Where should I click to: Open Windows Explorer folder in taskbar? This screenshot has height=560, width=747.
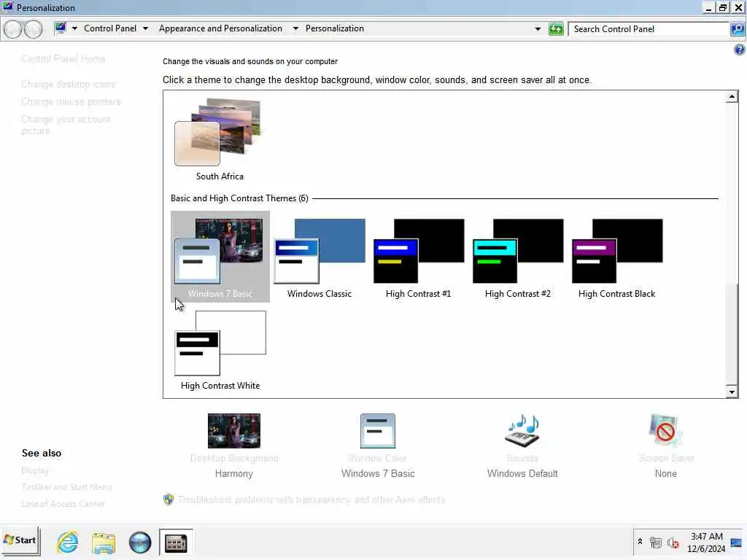(104, 542)
